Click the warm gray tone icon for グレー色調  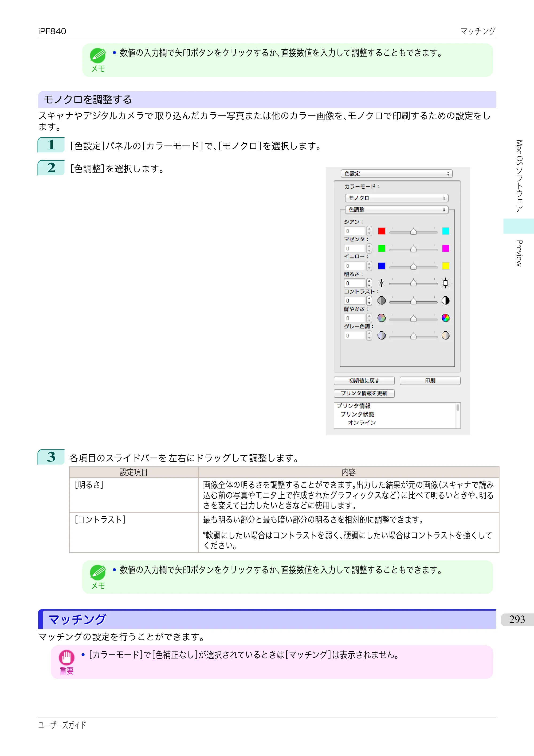(446, 336)
